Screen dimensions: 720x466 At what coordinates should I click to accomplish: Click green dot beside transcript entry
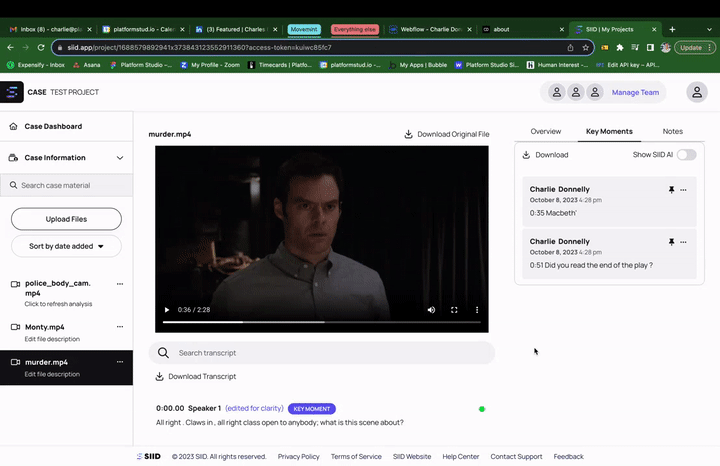(x=482, y=409)
